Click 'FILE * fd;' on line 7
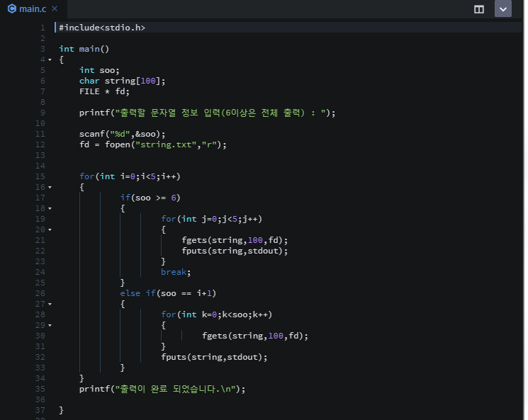This screenshot has height=420, width=528. [x=104, y=91]
